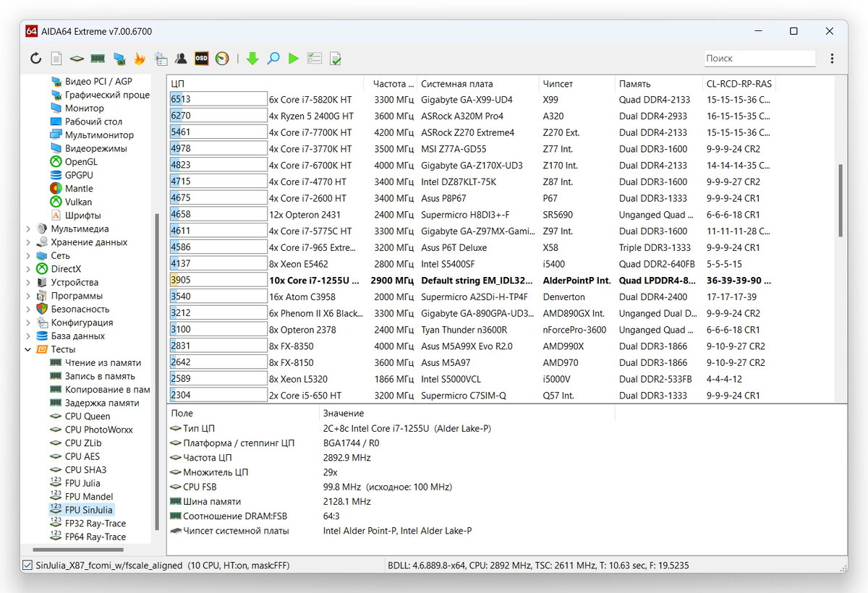Start the benchmark with green play icon

pyautogui.click(x=294, y=59)
